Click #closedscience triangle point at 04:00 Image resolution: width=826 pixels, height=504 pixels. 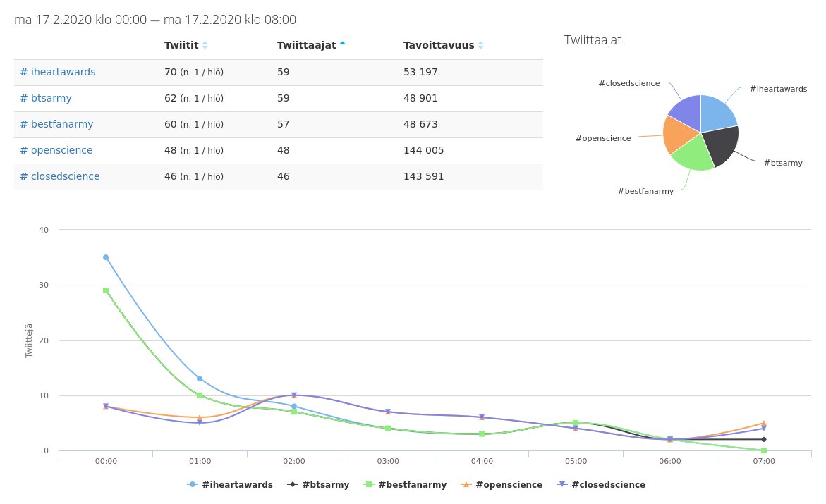coord(482,417)
